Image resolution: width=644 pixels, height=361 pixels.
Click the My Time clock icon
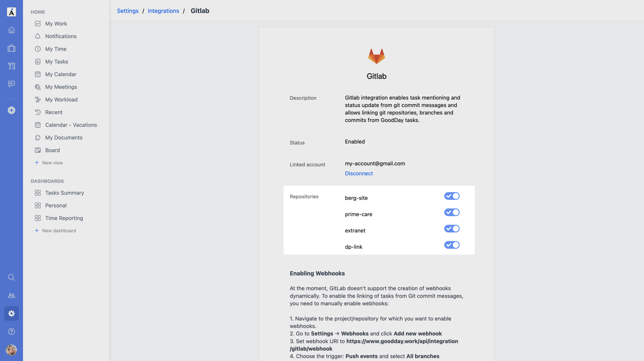tap(38, 49)
